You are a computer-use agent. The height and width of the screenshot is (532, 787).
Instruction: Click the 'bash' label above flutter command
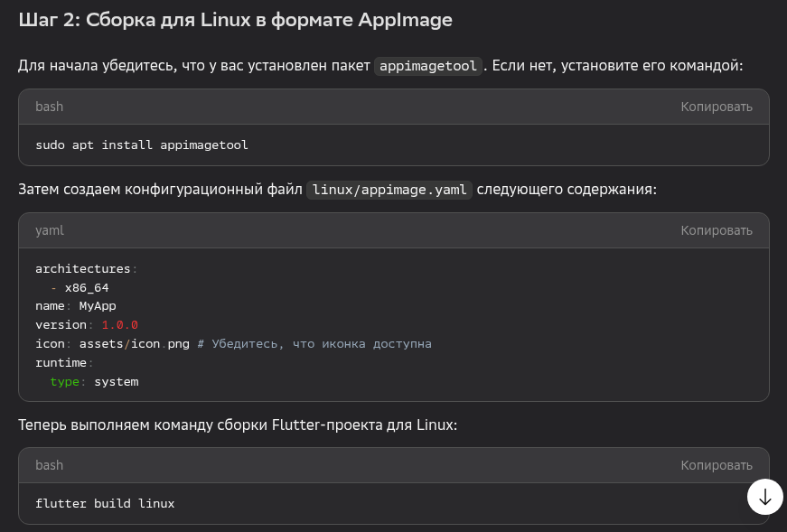[x=49, y=465]
